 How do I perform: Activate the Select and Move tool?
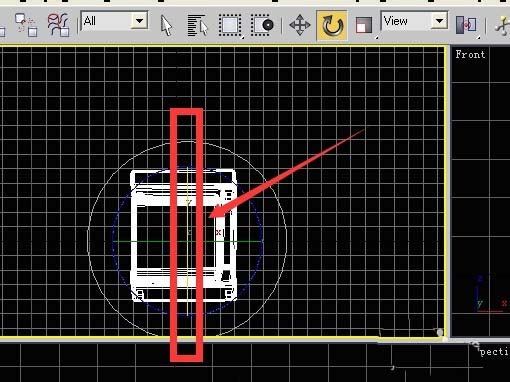point(300,25)
